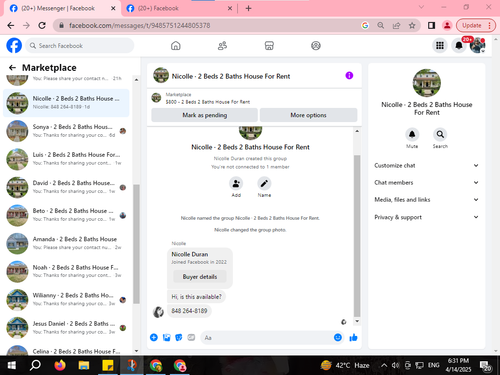Open account profile picture menu

[477, 46]
